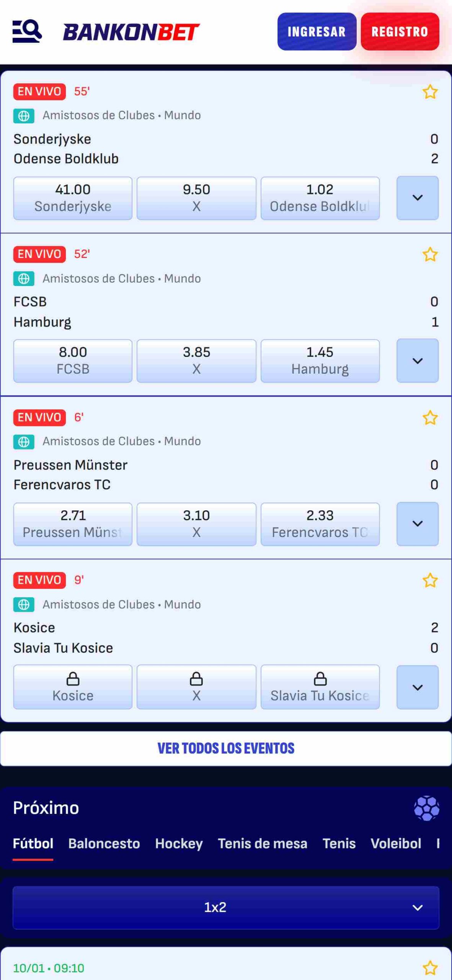The image size is (452, 980).
Task: Switch to the Baloncesto tab
Action: pyautogui.click(x=104, y=844)
